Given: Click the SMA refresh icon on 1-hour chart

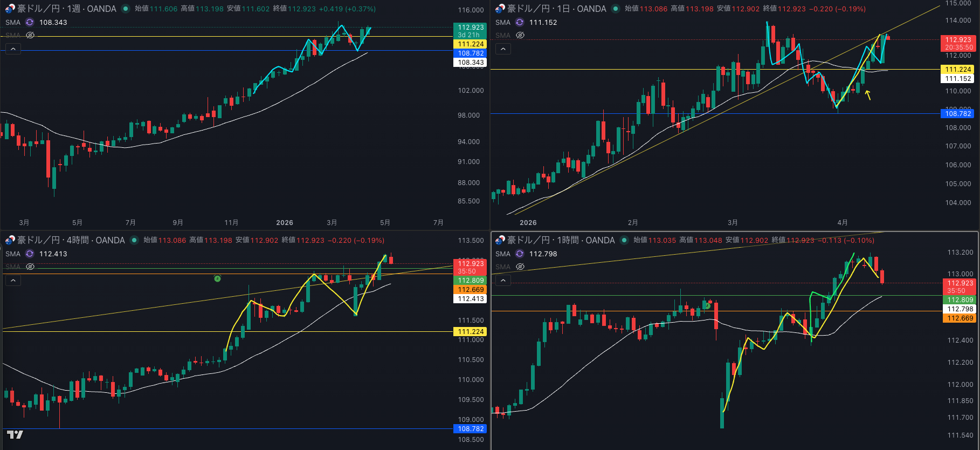Looking at the screenshot, I should click(520, 254).
